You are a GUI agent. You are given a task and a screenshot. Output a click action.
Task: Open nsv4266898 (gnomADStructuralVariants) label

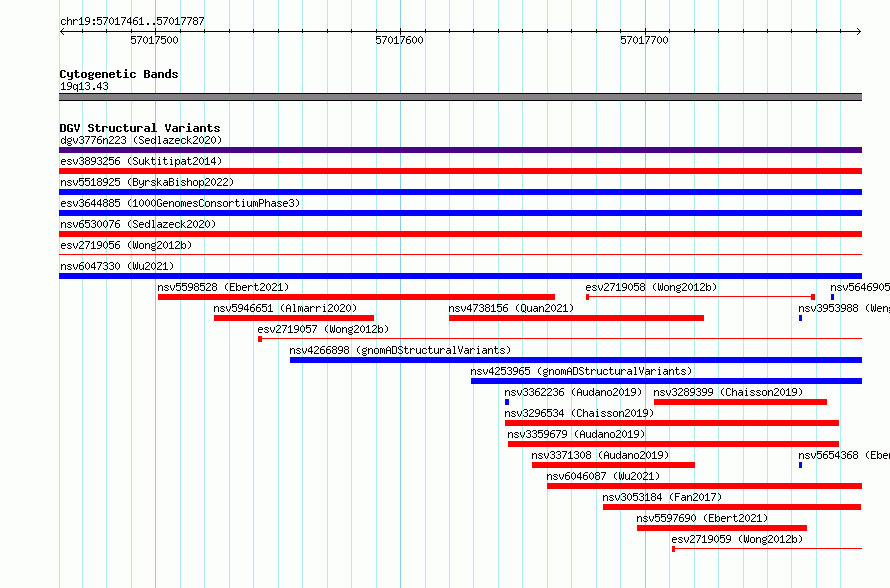pos(400,350)
